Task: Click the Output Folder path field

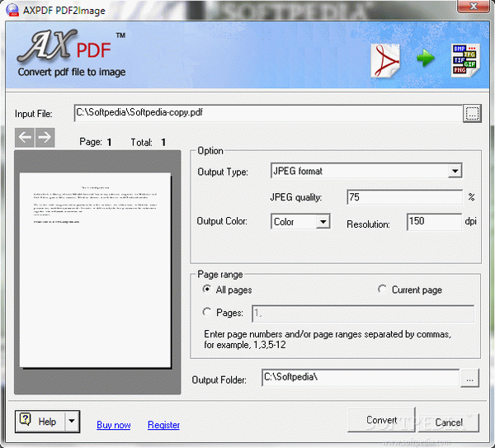Action: pos(361,378)
